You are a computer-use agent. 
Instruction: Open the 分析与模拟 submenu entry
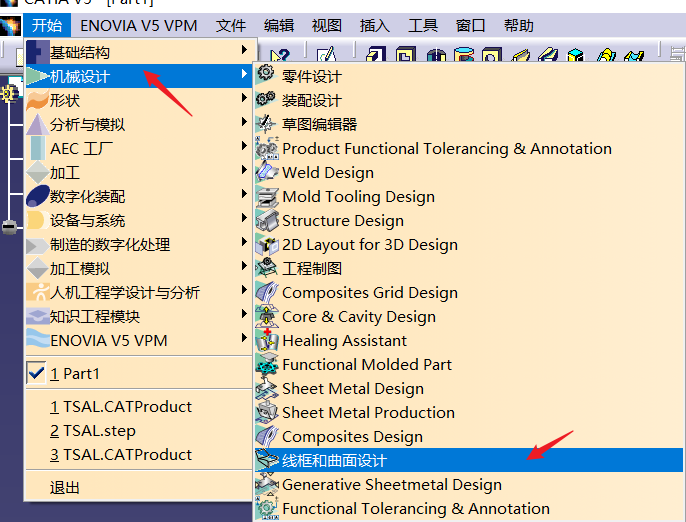[x=88, y=124]
